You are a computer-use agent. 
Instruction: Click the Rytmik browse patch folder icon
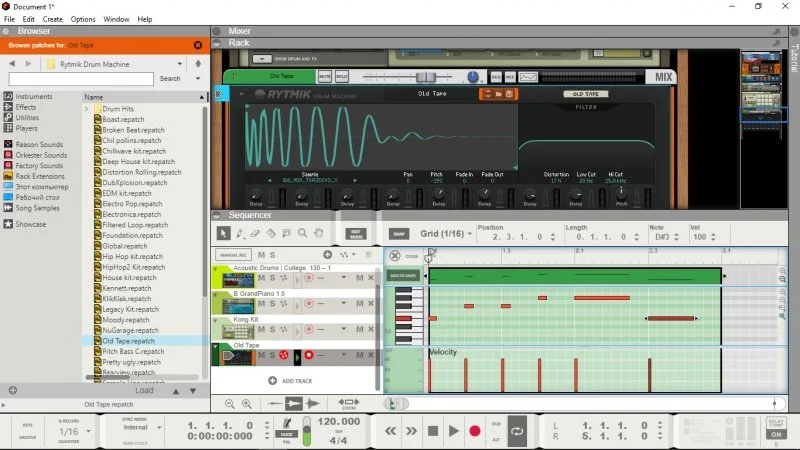point(498,94)
